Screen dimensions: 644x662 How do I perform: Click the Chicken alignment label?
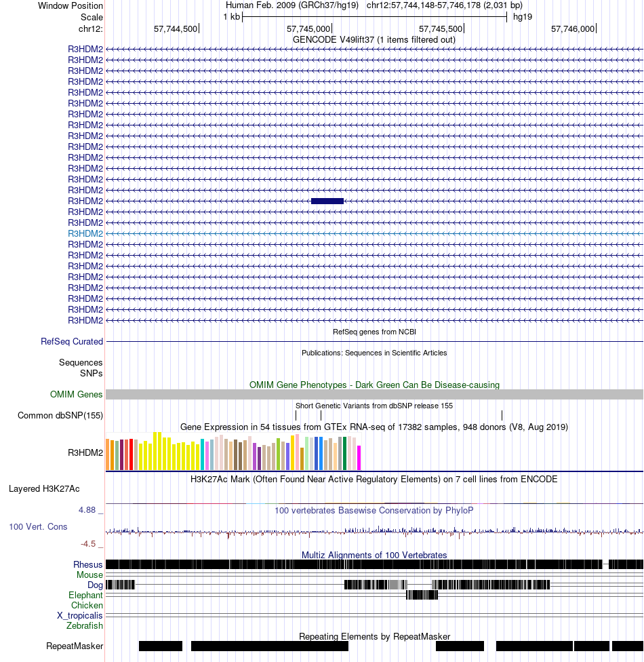pos(87,606)
